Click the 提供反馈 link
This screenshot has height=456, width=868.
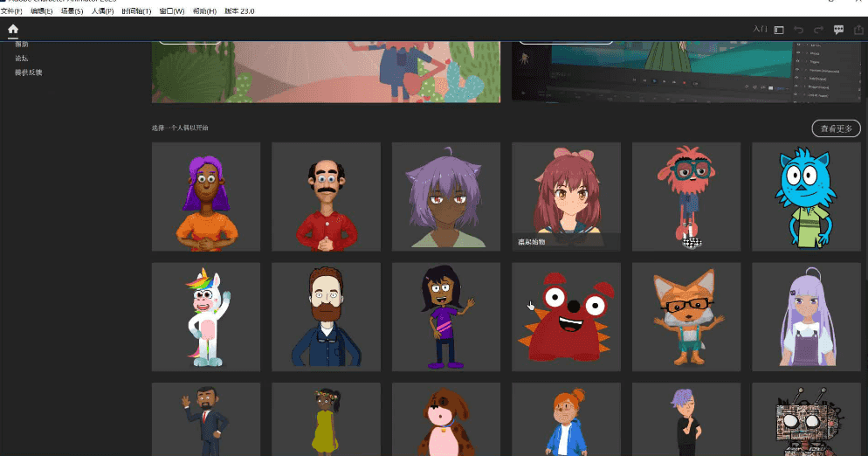28,72
